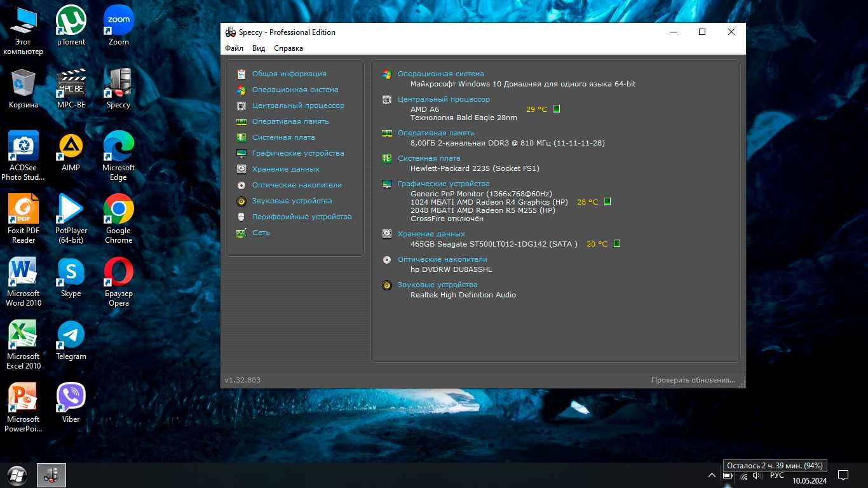Viewport: 868px width, 488px height.
Task: Click the hard drive icon in summary
Action: click(386, 234)
